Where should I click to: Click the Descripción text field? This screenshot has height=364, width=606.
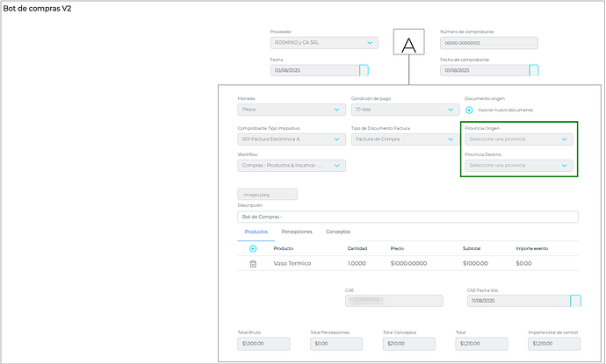408,218
